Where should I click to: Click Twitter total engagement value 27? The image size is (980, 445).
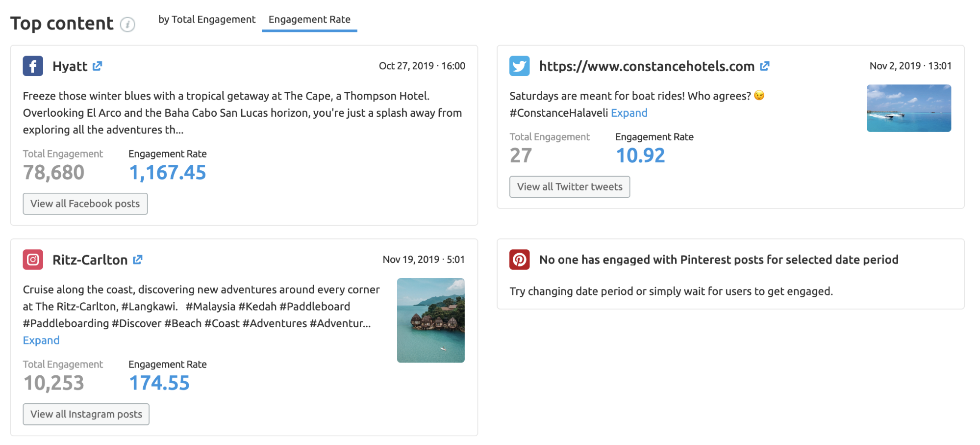pos(521,156)
